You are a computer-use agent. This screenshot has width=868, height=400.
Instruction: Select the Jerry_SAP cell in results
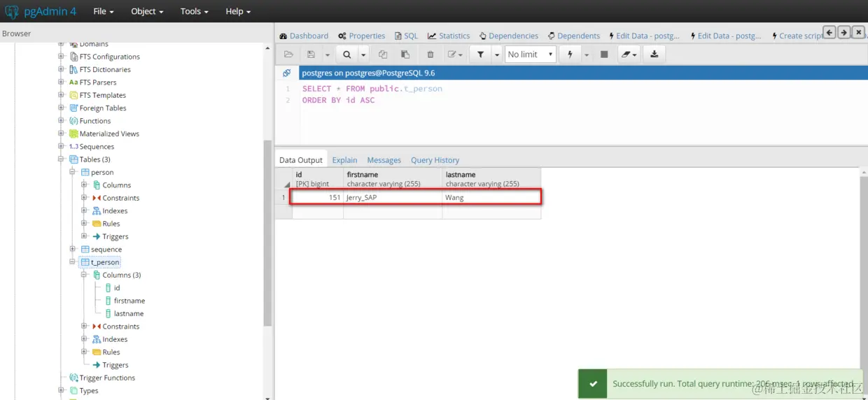click(393, 198)
